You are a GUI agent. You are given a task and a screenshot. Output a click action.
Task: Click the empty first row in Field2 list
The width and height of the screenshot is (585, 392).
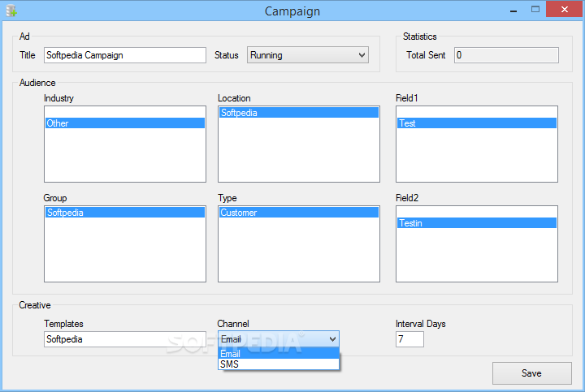(477, 213)
